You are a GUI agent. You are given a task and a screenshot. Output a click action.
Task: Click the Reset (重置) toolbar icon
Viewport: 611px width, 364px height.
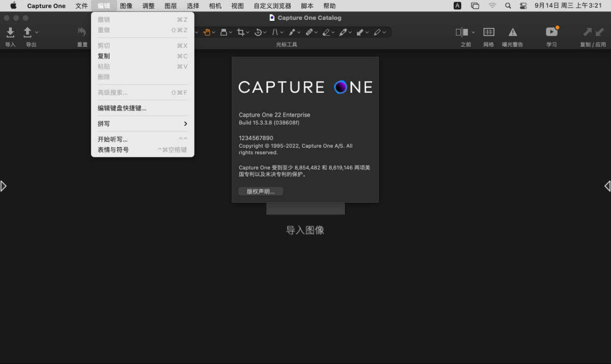(x=82, y=32)
